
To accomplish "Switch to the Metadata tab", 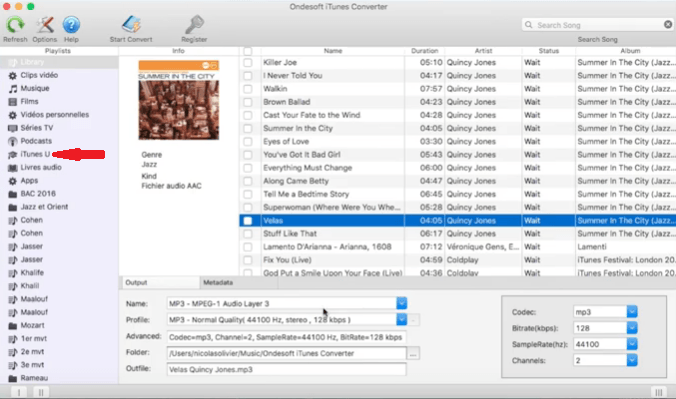I will (x=239, y=283).
